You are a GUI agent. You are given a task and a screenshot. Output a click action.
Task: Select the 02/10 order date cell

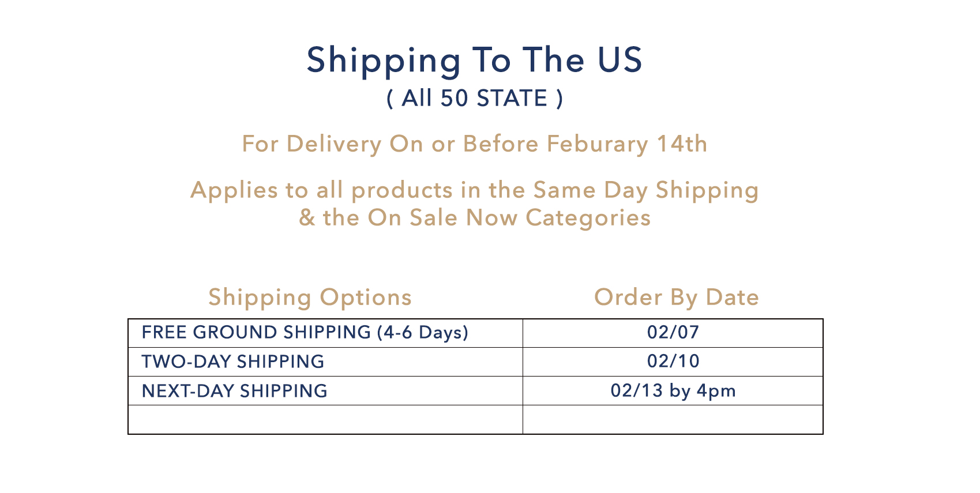[673, 362]
